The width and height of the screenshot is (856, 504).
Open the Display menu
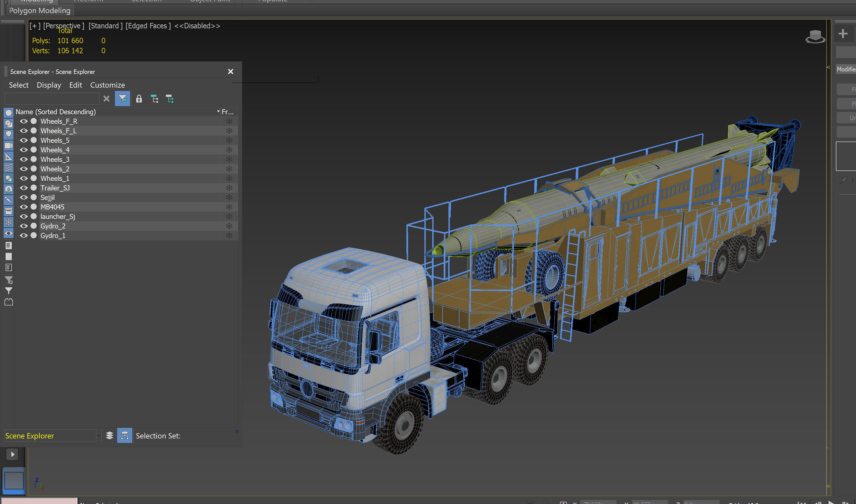click(48, 85)
